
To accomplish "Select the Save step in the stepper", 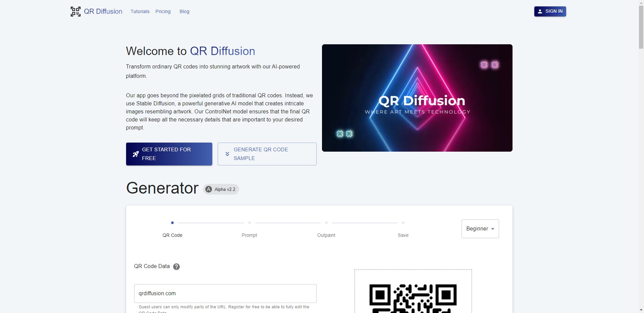I will (403, 222).
